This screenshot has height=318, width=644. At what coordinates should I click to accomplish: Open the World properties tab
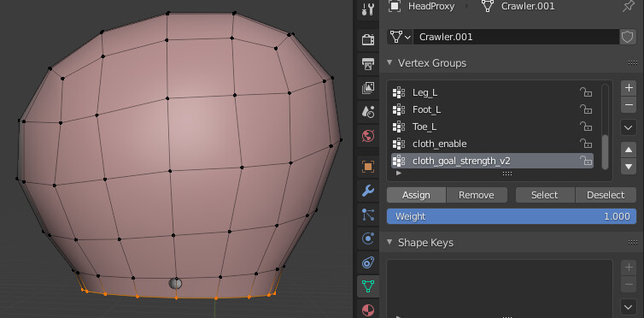click(x=367, y=135)
